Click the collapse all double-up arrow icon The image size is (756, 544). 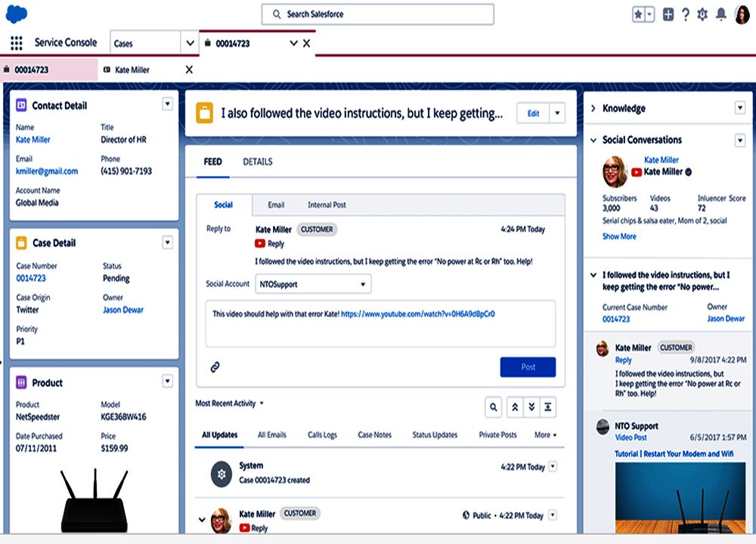click(515, 407)
